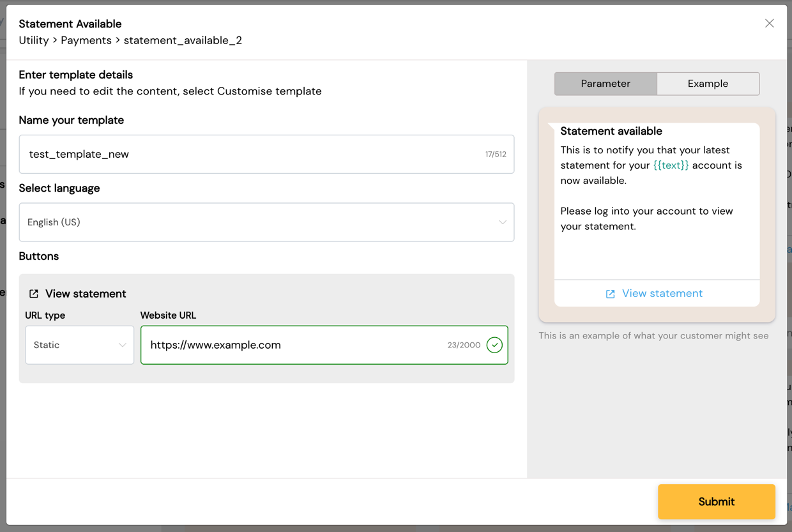
Task: Click the Enter template details heading
Action: [76, 75]
